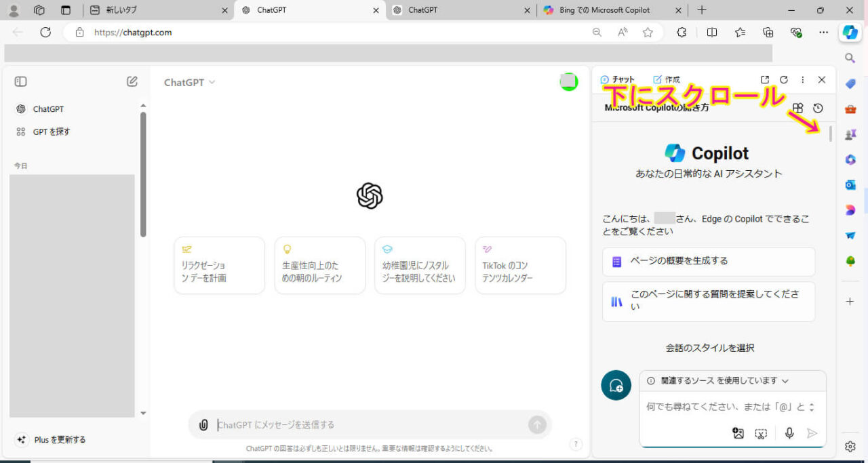Open Microsoft 365 in the Edge sidebar
868x463 pixels.
coord(850,160)
